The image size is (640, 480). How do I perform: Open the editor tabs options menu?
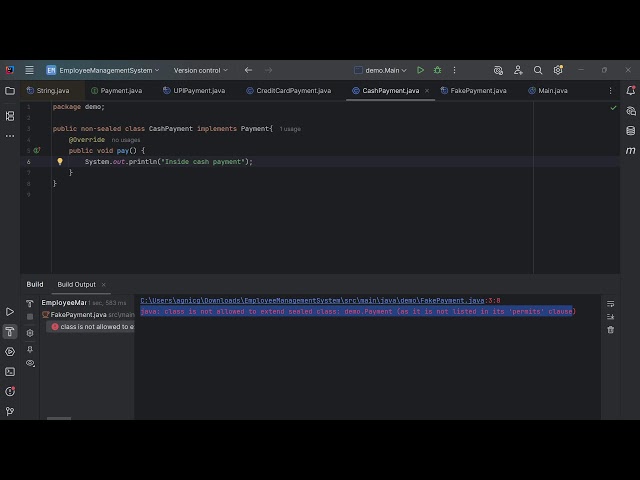coord(611,91)
